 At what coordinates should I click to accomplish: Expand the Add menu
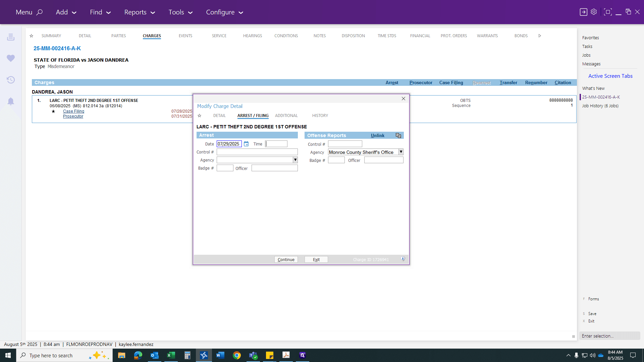66,12
